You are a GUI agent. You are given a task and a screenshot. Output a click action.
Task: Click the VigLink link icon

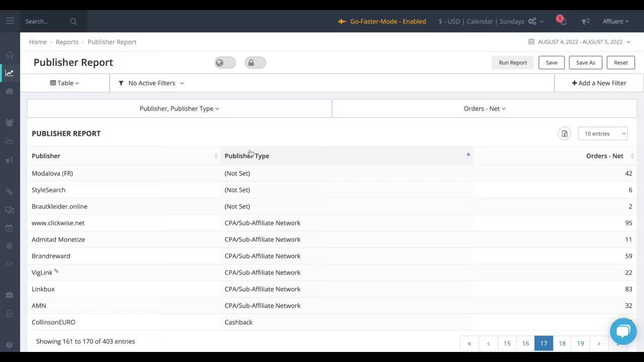point(56,271)
